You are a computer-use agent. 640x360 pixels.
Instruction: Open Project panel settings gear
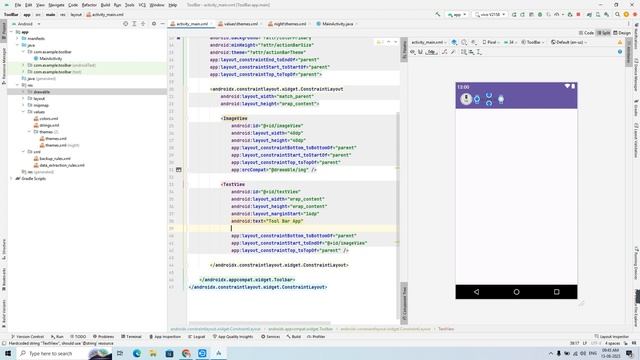(x=154, y=24)
